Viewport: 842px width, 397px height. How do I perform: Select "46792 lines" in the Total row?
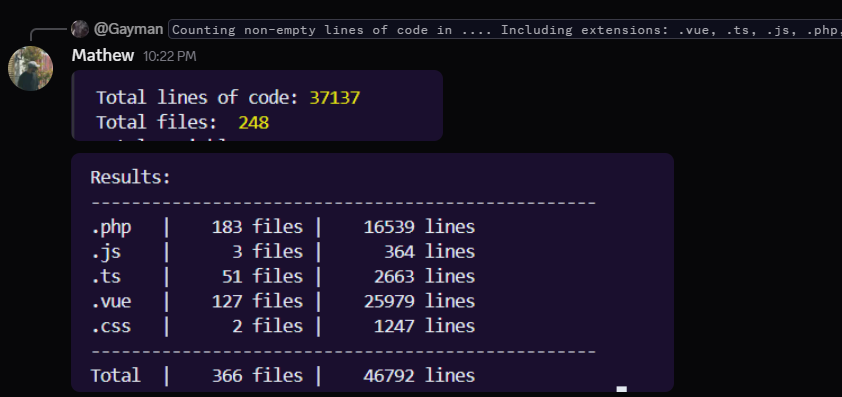tap(419, 376)
